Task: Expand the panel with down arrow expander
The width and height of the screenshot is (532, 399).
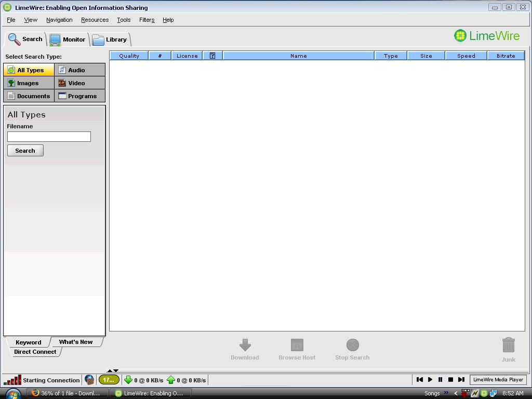Action: (x=116, y=370)
